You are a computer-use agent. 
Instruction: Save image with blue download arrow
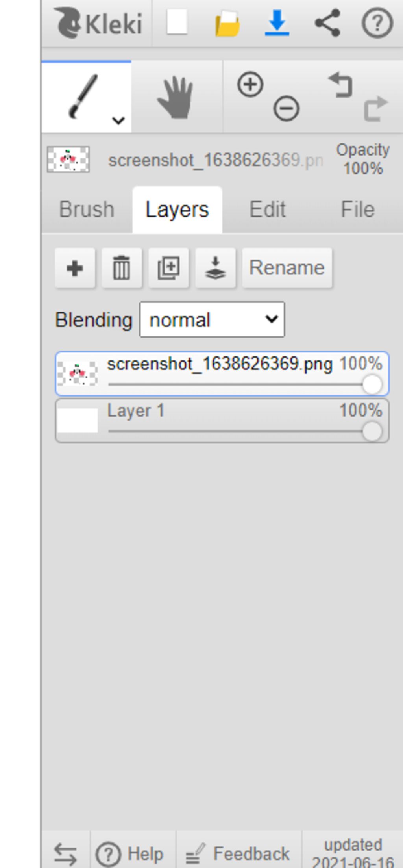click(277, 23)
